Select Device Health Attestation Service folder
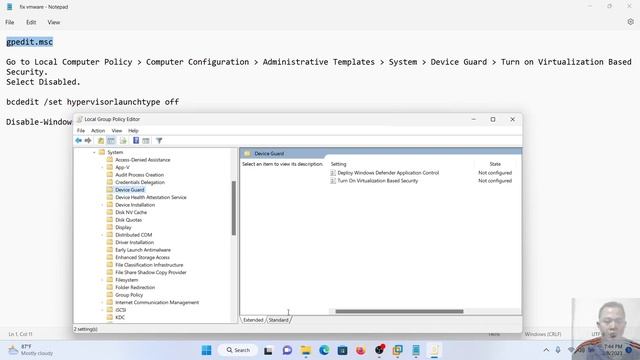The height and width of the screenshot is (360, 640). (151, 198)
